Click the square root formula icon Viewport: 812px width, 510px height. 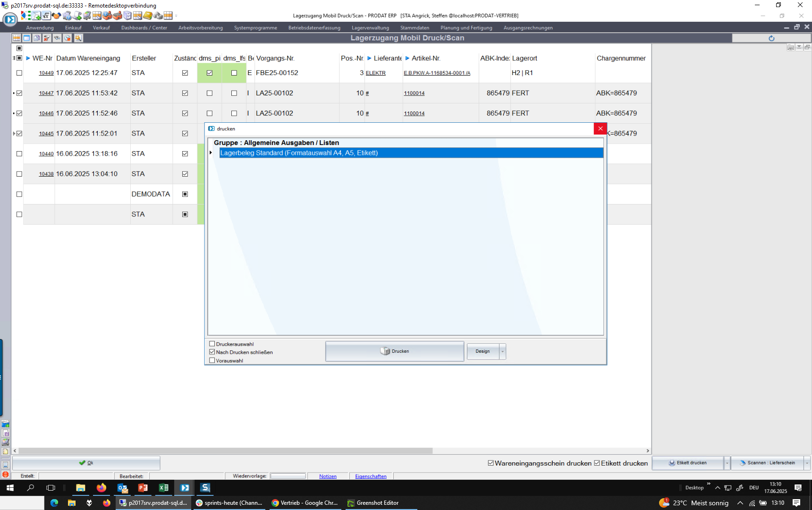click(x=46, y=16)
